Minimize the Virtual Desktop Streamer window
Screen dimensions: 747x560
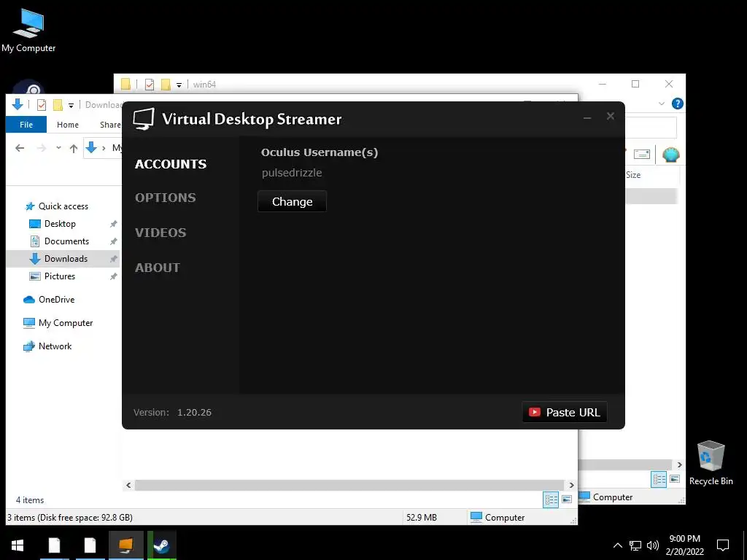[x=587, y=117]
